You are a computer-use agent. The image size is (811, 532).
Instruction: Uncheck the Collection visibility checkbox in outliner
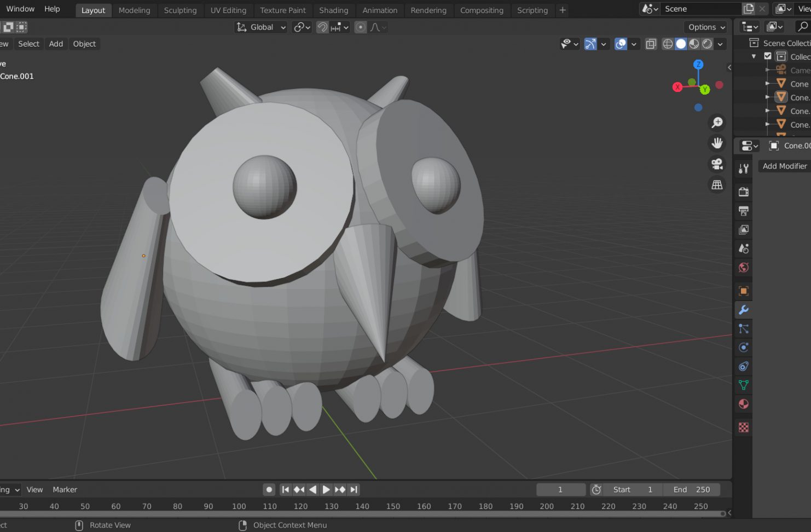pos(768,56)
